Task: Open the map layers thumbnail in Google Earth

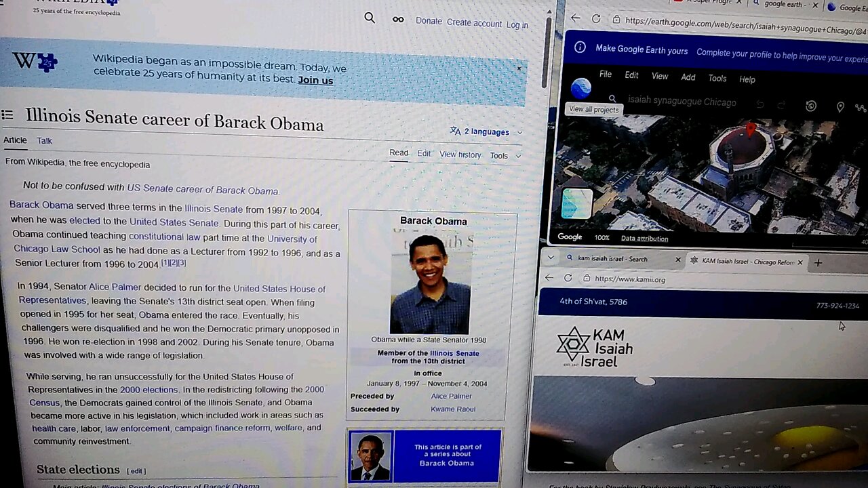Action: coord(577,203)
